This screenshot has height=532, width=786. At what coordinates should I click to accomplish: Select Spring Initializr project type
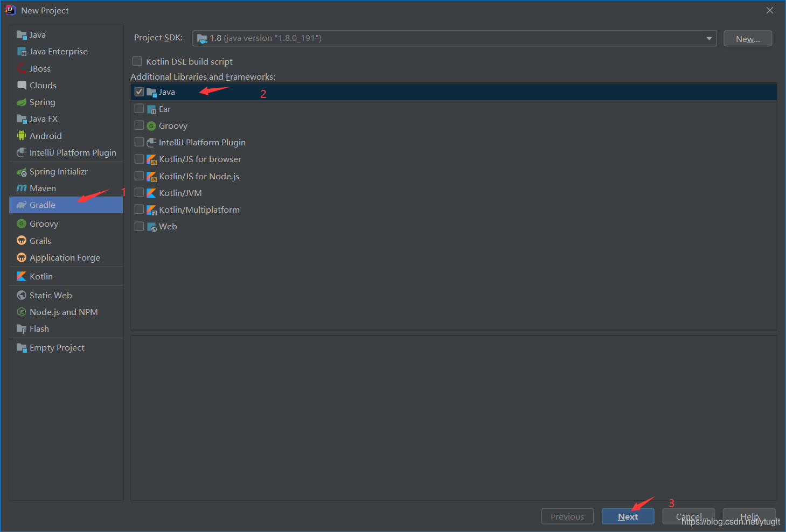66,172
